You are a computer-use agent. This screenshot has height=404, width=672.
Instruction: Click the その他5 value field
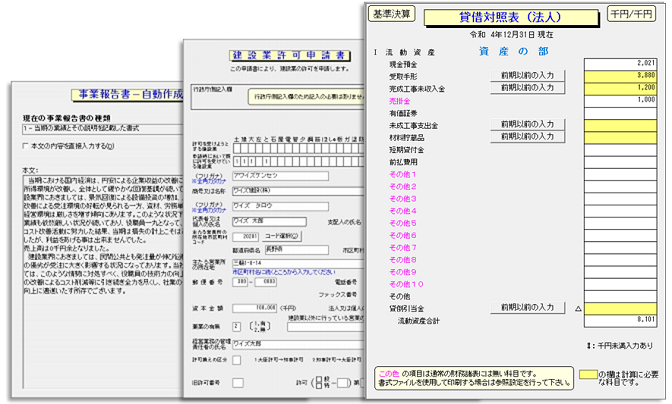click(x=620, y=223)
